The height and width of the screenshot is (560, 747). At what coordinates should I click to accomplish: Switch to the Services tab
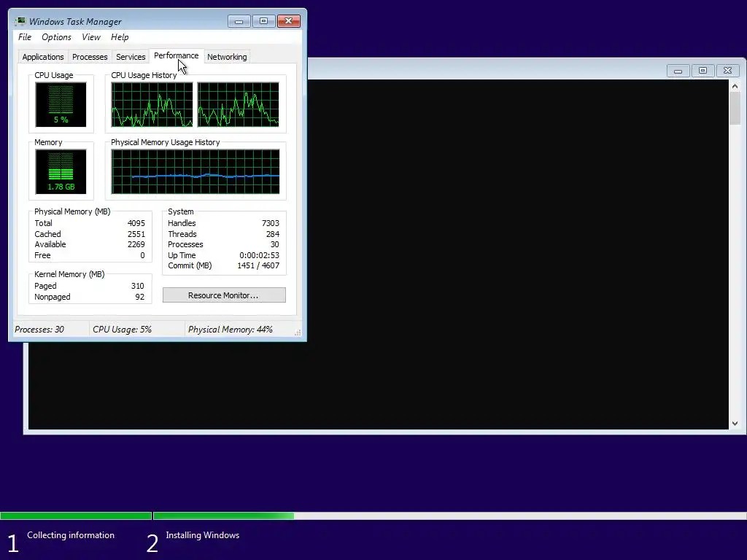click(x=131, y=57)
